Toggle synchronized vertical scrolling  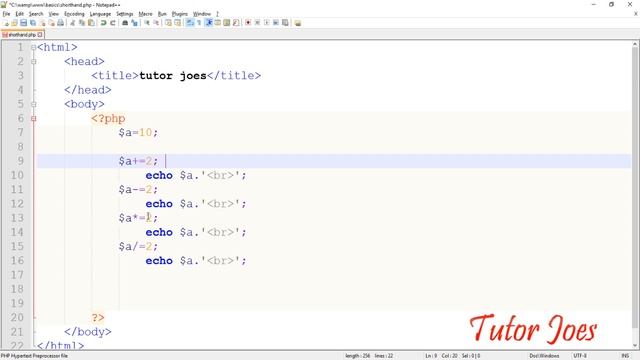coord(168,23)
